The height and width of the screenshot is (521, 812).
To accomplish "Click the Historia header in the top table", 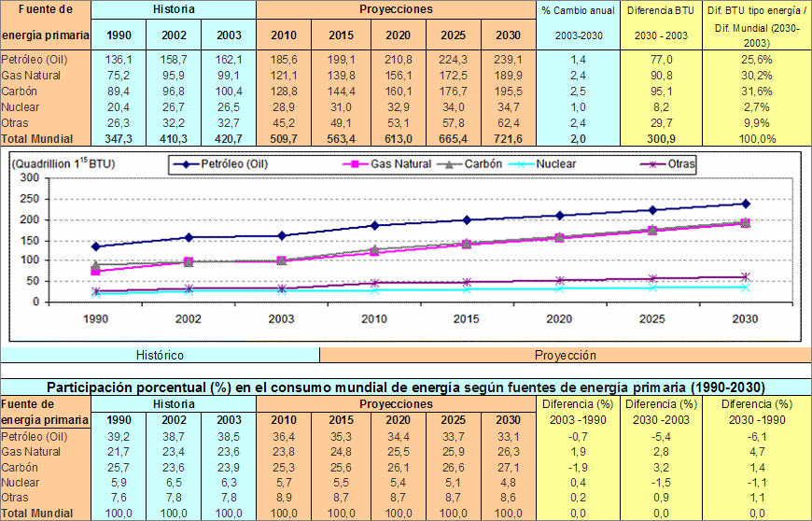I will point(173,9).
